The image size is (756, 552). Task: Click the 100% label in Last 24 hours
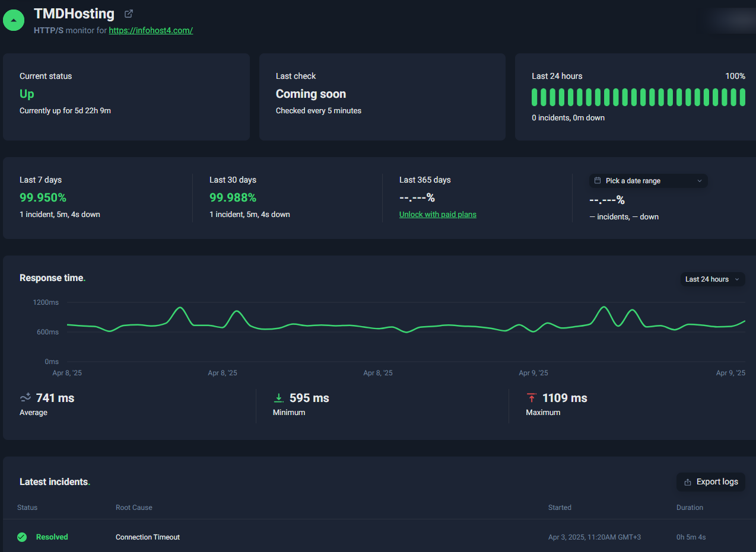pyautogui.click(x=735, y=76)
